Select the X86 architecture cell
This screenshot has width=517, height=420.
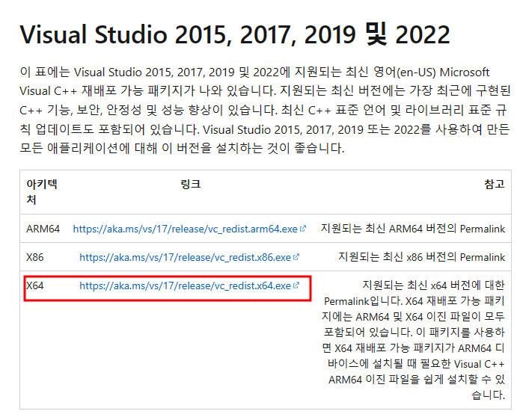(35, 257)
